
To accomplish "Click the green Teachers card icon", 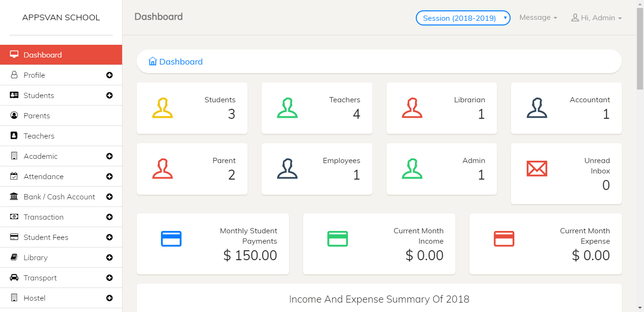I will click(287, 108).
